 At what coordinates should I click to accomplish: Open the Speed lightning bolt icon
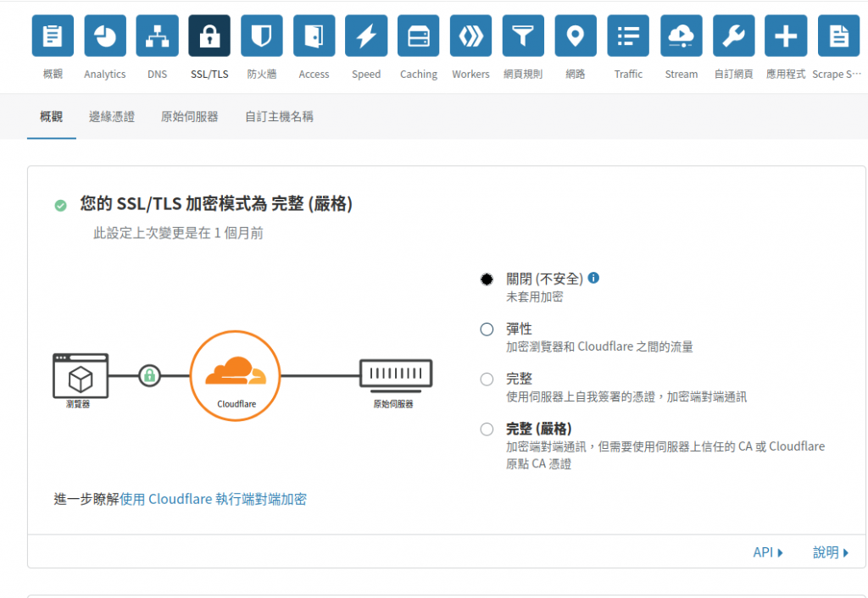[366, 36]
